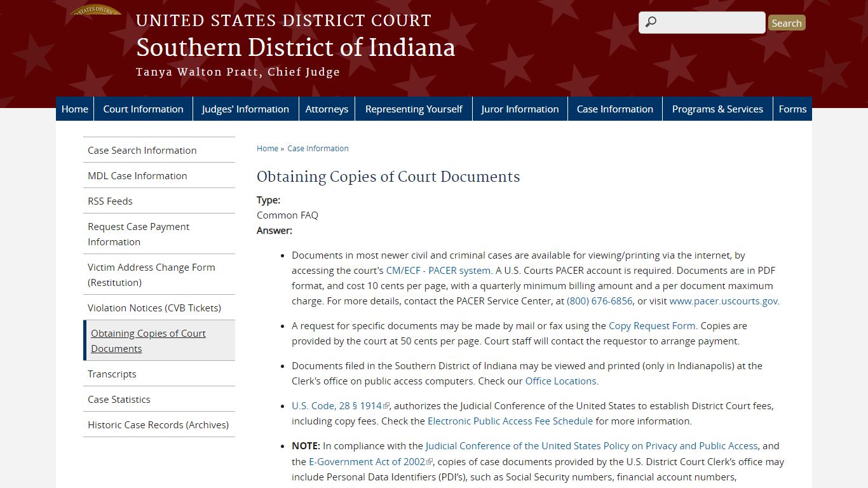
Task: Open Violation Notices (CVB Tickets) link
Action: click(159, 308)
